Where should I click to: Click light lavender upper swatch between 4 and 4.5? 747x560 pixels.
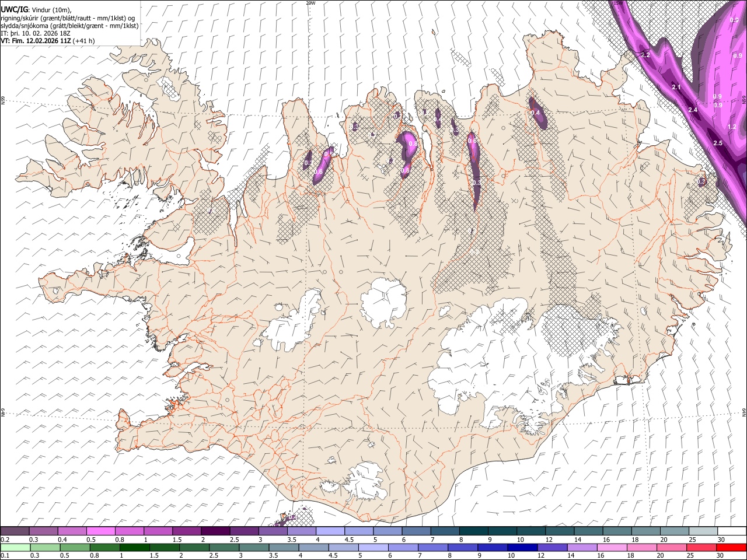(330, 531)
